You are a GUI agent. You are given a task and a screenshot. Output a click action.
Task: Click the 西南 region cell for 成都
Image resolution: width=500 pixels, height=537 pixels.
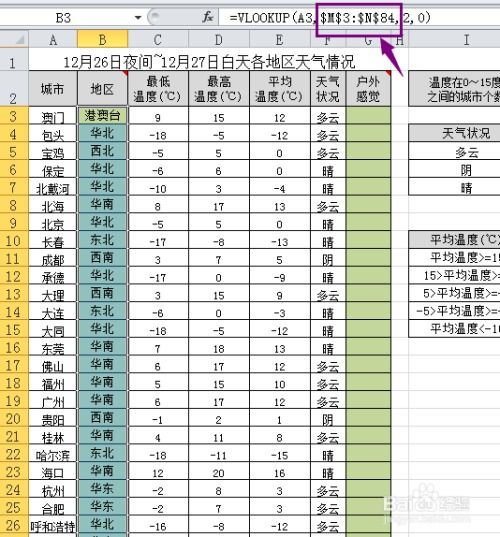(102, 258)
